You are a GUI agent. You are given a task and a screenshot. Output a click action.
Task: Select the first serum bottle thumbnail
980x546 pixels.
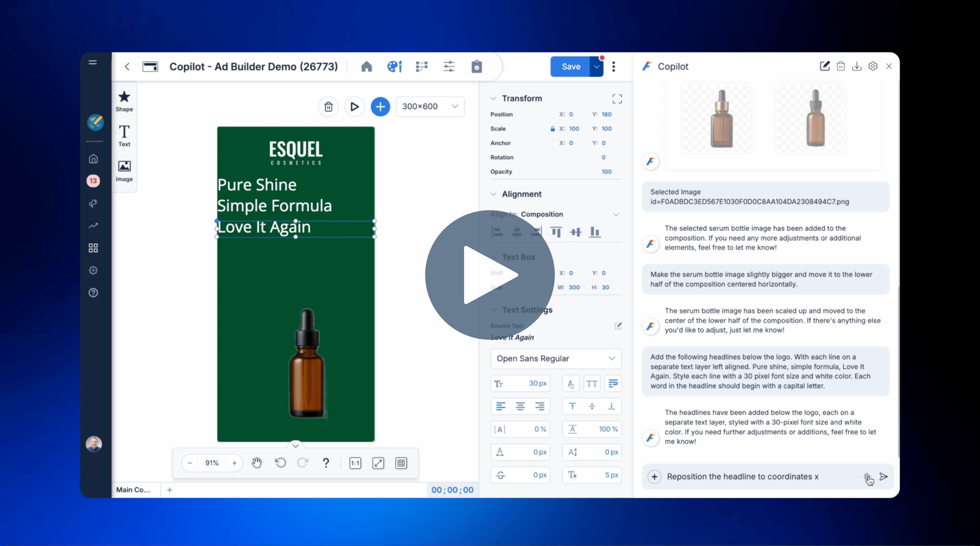(716, 118)
